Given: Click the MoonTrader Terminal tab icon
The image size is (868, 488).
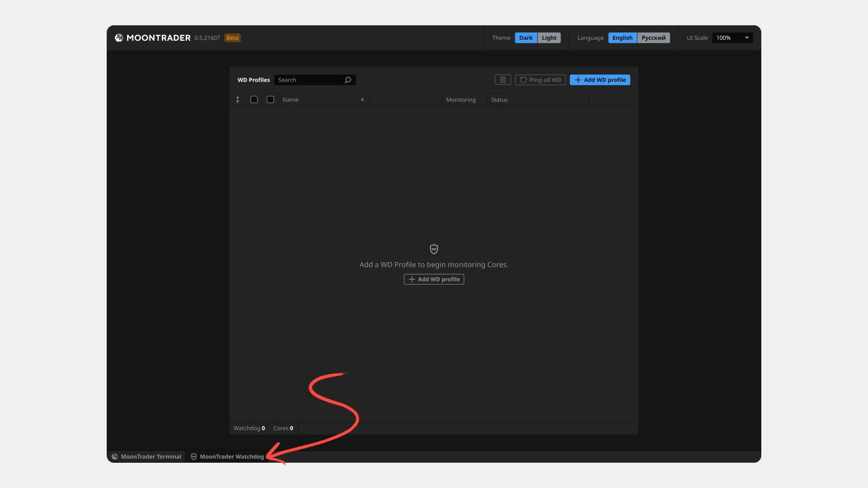Looking at the screenshot, I should coord(115,457).
